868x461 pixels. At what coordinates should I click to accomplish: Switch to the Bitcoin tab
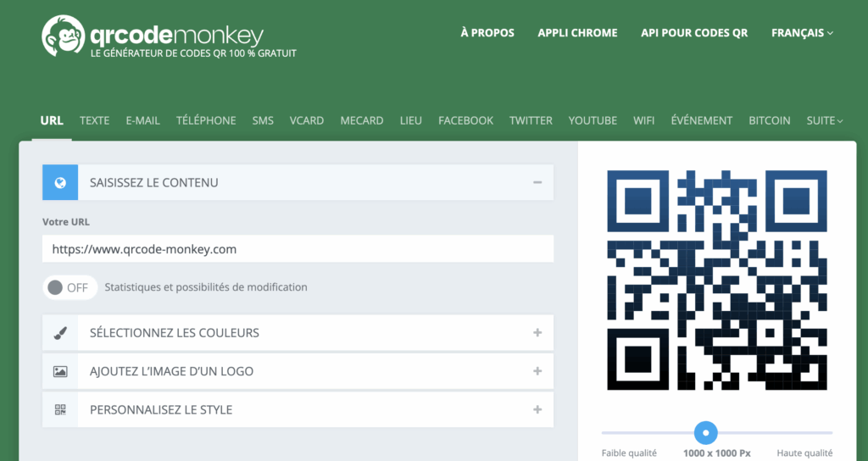click(770, 120)
